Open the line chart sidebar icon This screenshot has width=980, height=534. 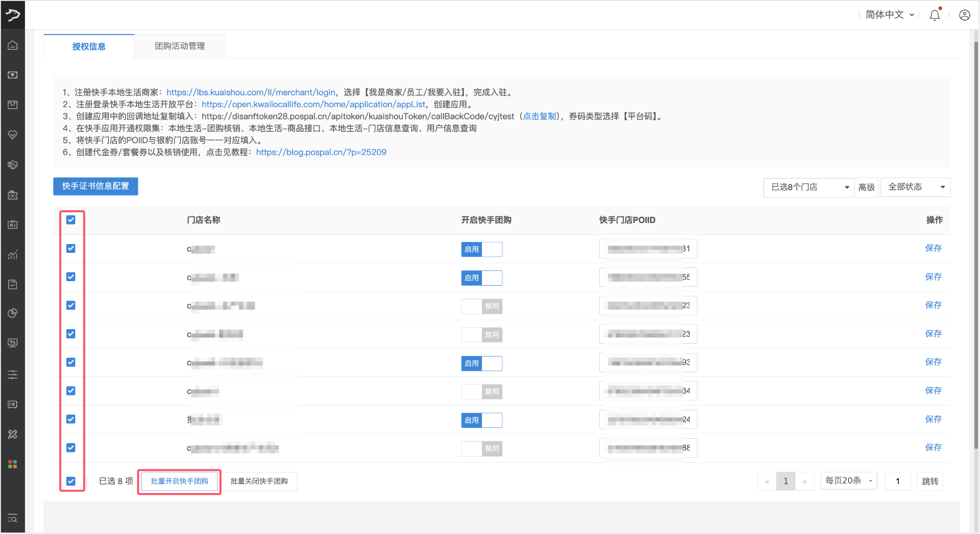pos(13,255)
